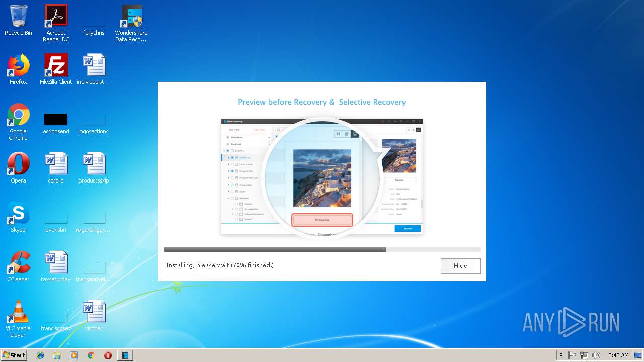Open the volume speaker tray icon
Viewport: 644px width, 362px height.
click(596, 355)
